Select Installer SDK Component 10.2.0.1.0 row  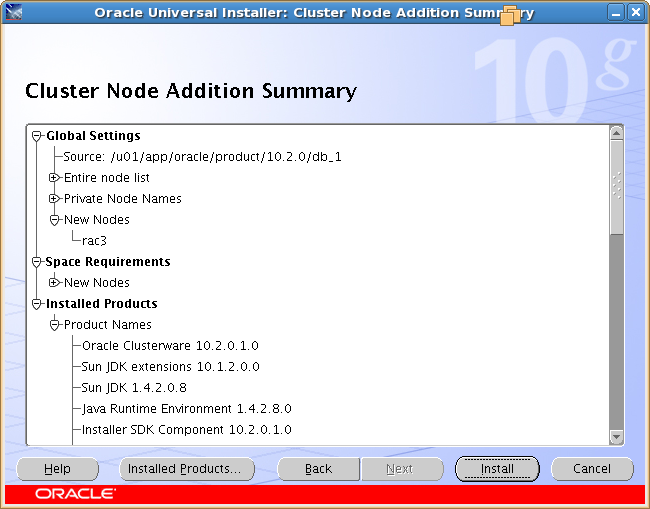click(x=187, y=430)
